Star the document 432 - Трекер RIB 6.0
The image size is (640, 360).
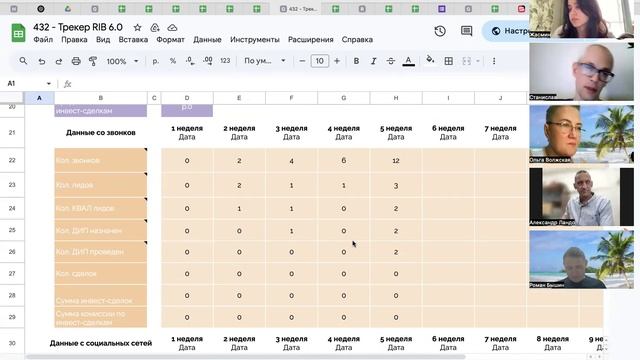pos(138,28)
